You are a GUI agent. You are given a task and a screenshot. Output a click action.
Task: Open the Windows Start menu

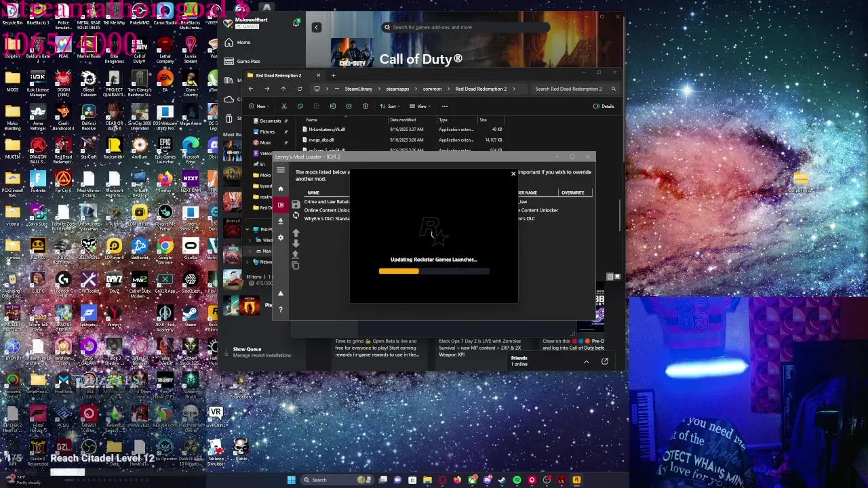pos(292,480)
